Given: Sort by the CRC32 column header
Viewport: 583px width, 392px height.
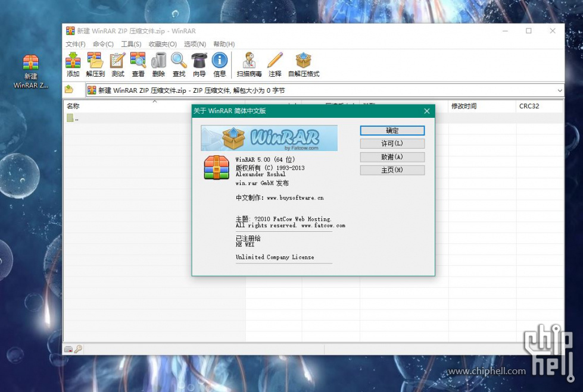Looking at the screenshot, I should pos(539,106).
